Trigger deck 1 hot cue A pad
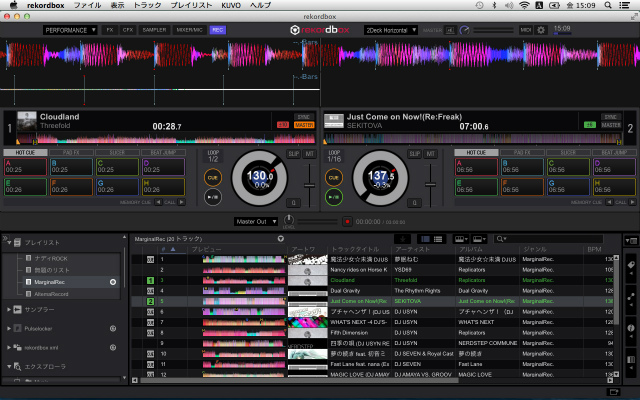Image resolution: width=640 pixels, height=400 pixels. pos(25,167)
